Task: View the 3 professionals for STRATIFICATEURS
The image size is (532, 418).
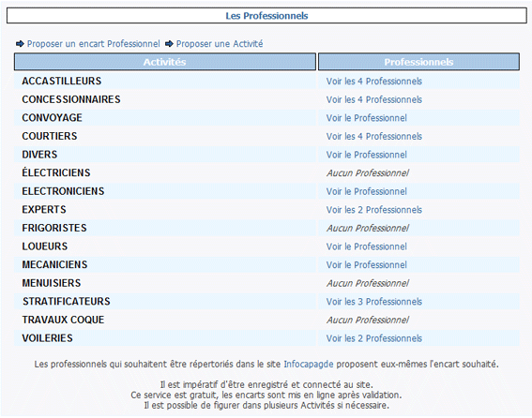Action: pyautogui.click(x=373, y=302)
